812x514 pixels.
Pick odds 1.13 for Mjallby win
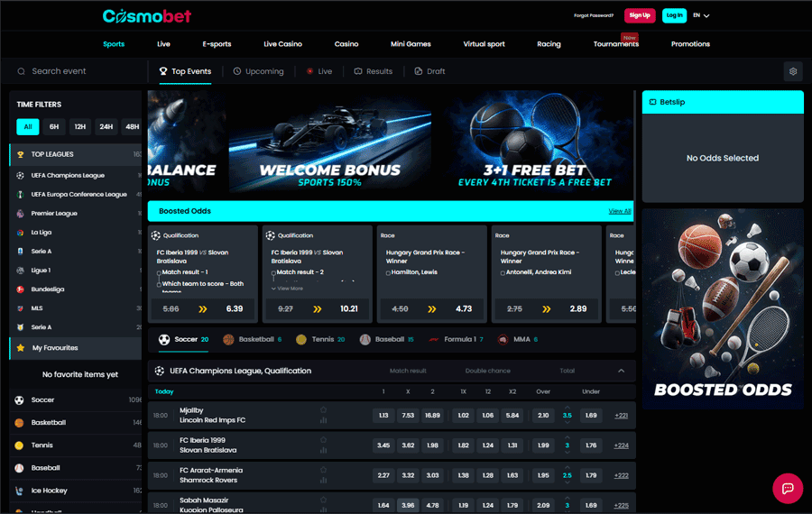point(383,416)
